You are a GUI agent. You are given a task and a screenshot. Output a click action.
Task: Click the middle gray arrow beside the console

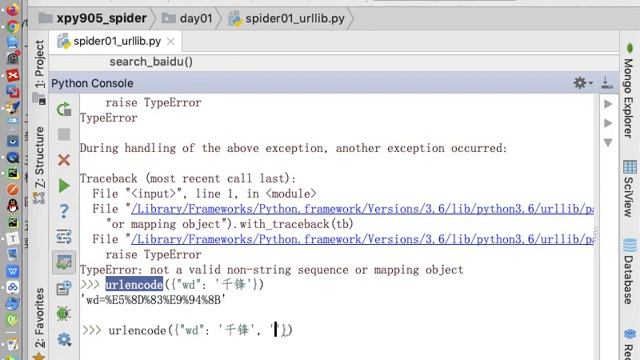[608, 123]
